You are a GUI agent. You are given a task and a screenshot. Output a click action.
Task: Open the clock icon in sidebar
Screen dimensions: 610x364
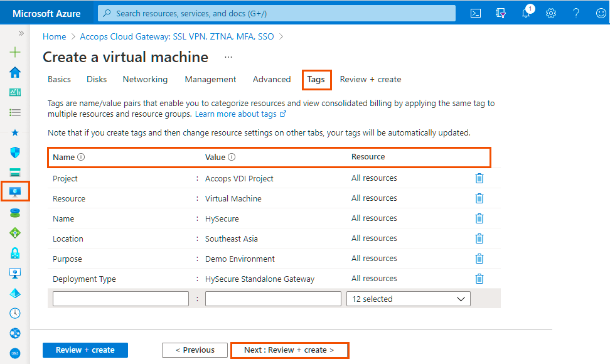pos(15,313)
